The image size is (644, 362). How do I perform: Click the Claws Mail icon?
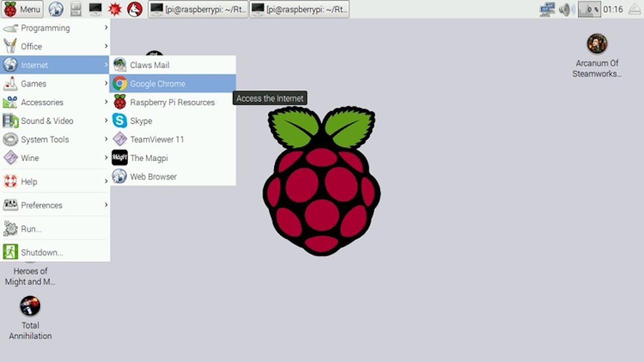[x=120, y=65]
